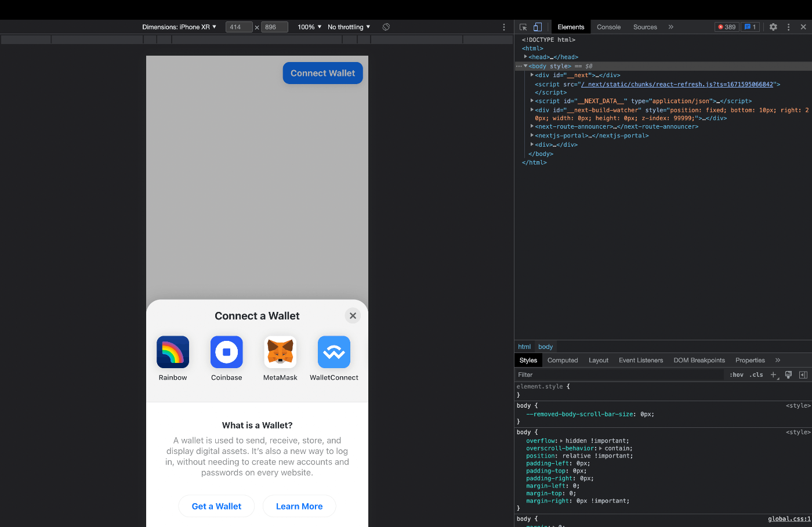Open the element state paint icon
This screenshot has height=527, width=812.
point(788,375)
